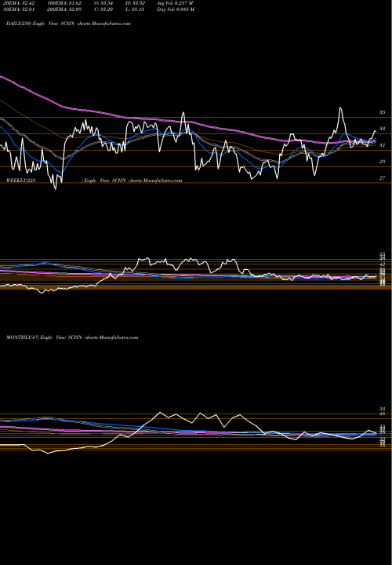Select the high price H: 33.92
Screen dimensions: 392x565
coord(135,3)
